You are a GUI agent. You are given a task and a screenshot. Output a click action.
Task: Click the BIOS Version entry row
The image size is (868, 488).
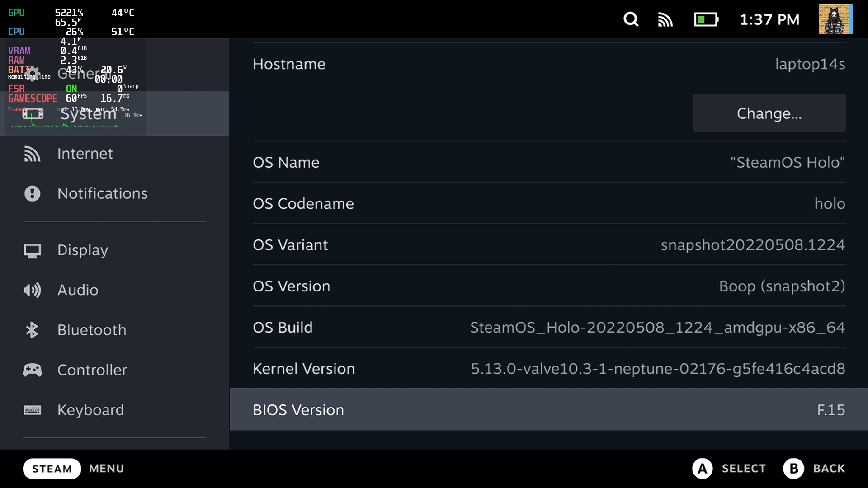(x=548, y=410)
